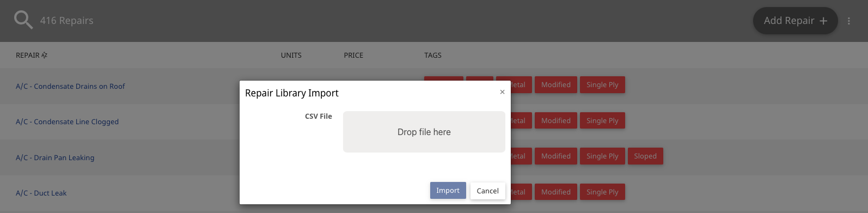Click the search magnifier icon
This screenshot has width=868, height=213.
pos(23,20)
